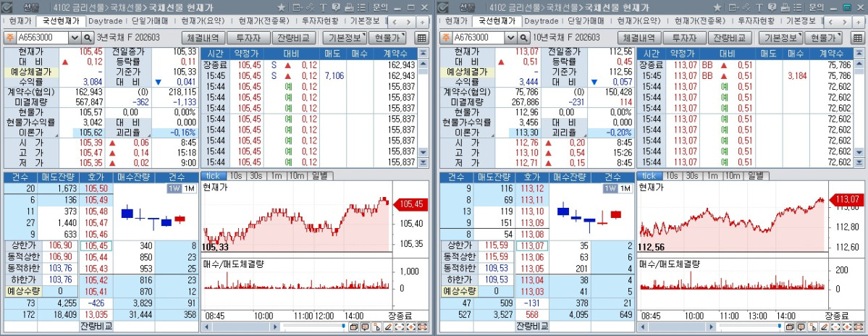
Task: Click plus add-tab button in 3년국채 window
Action: (x=422, y=22)
